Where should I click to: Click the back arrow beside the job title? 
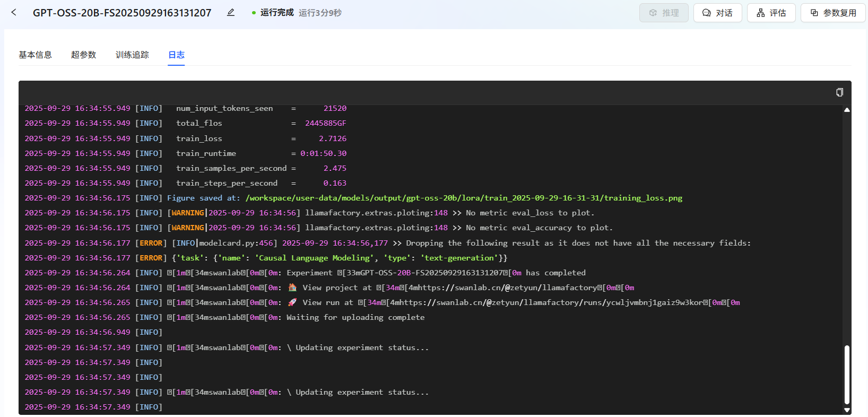point(14,12)
